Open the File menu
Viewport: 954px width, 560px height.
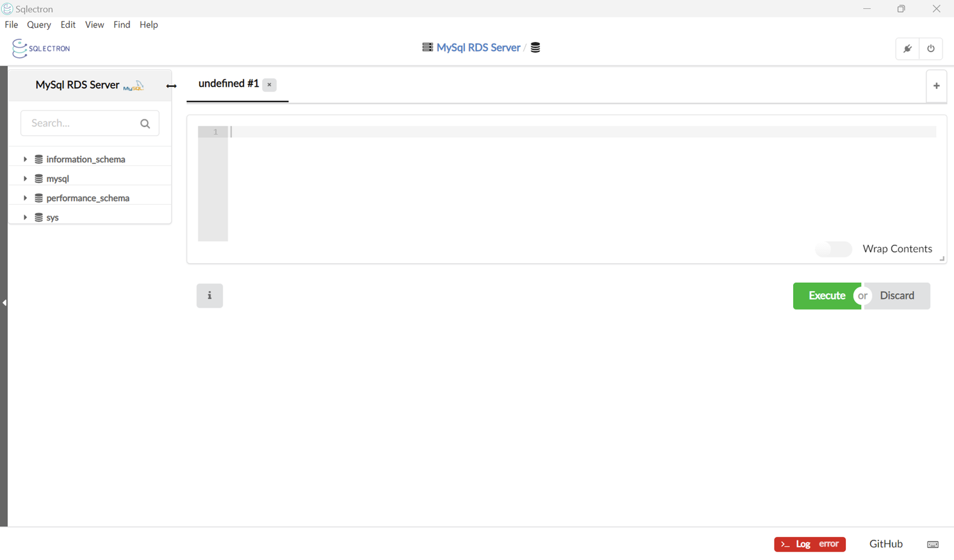(x=11, y=25)
